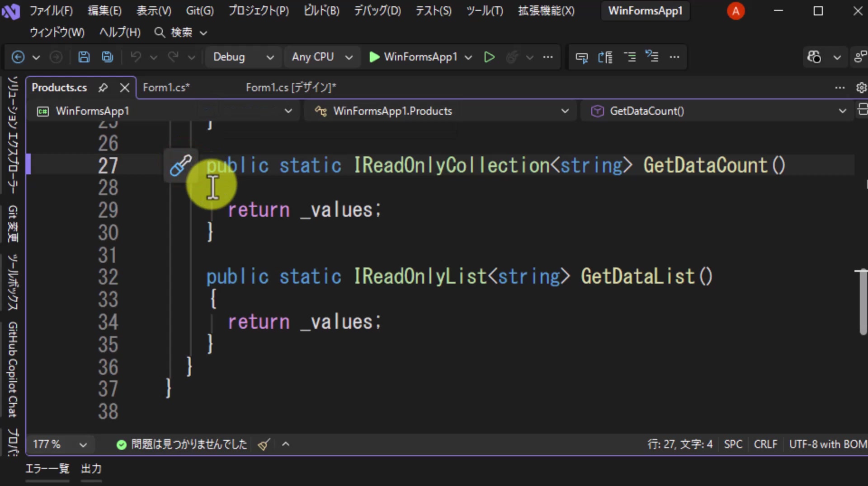This screenshot has height=486, width=868.
Task: Click the code cleanup broom icon
Action: [x=264, y=444]
